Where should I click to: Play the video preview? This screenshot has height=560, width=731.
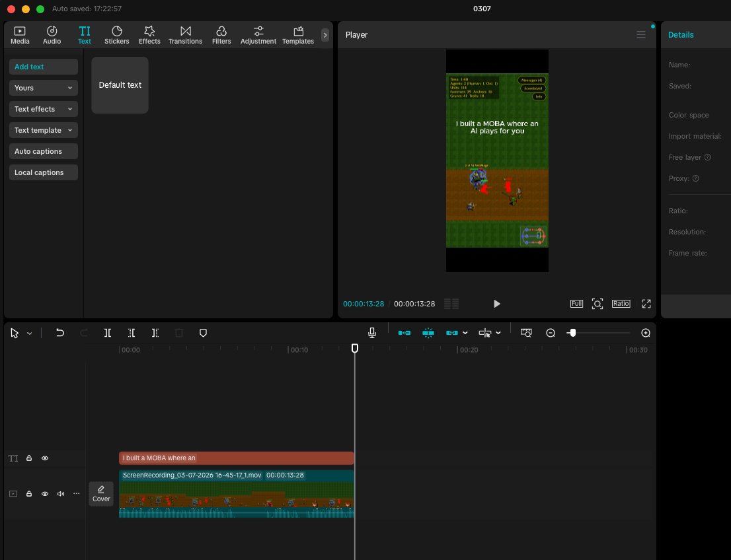pos(496,304)
